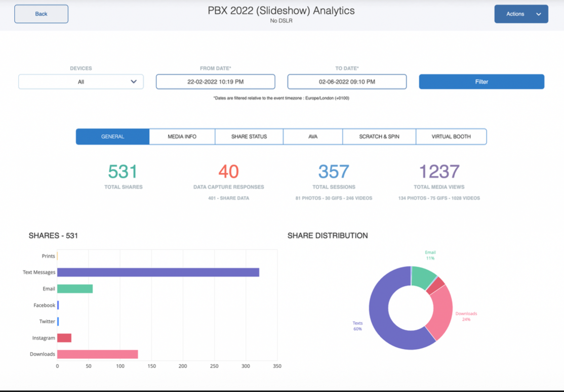The height and width of the screenshot is (392, 564).
Task: Open the AVA analytics tab
Action: click(x=312, y=136)
